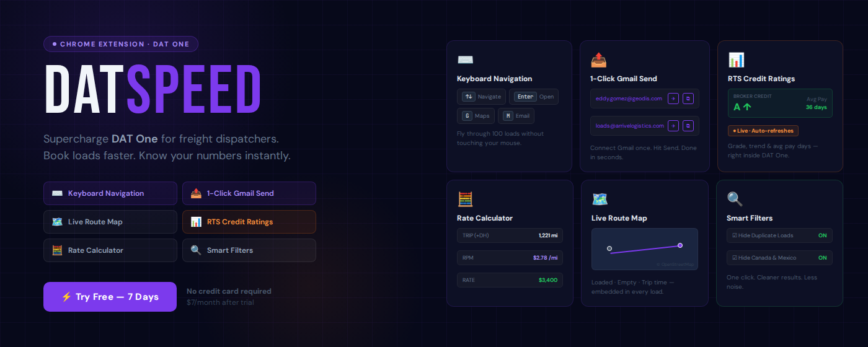Select the RTS Credit Ratings feature pill
The image size is (868, 347).
point(249,222)
